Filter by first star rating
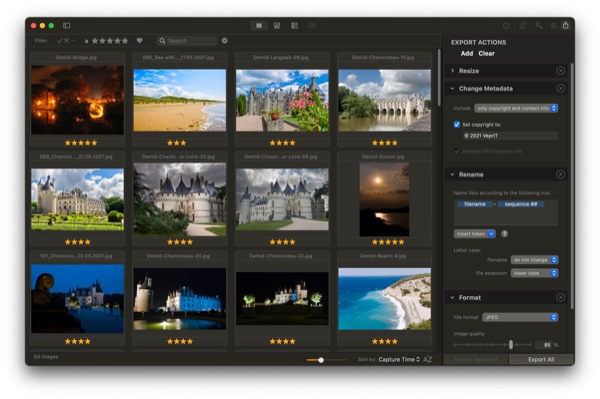Image resolution: width=600 pixels, height=399 pixels. click(95, 41)
